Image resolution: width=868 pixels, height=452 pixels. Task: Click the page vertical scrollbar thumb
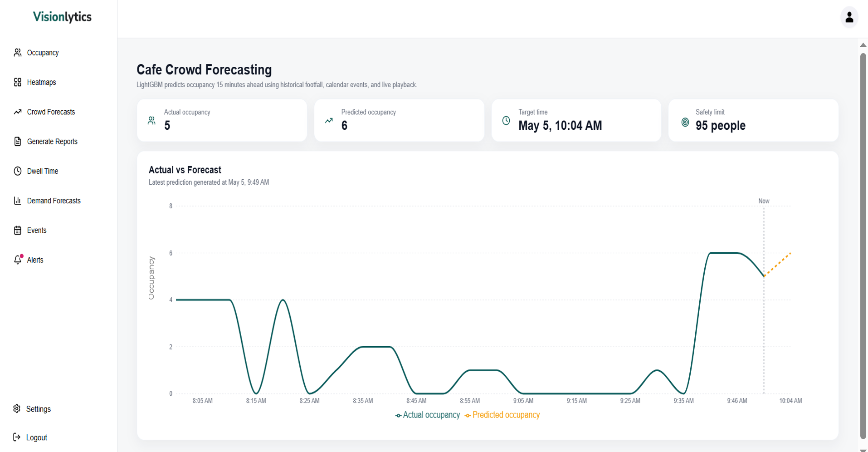863,246
